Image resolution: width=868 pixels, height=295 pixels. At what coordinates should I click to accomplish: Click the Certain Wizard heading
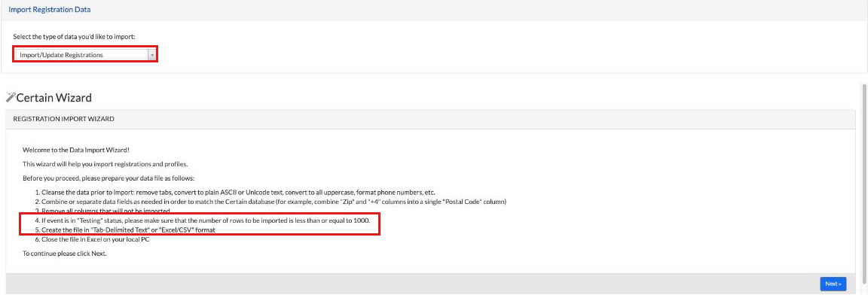click(53, 98)
